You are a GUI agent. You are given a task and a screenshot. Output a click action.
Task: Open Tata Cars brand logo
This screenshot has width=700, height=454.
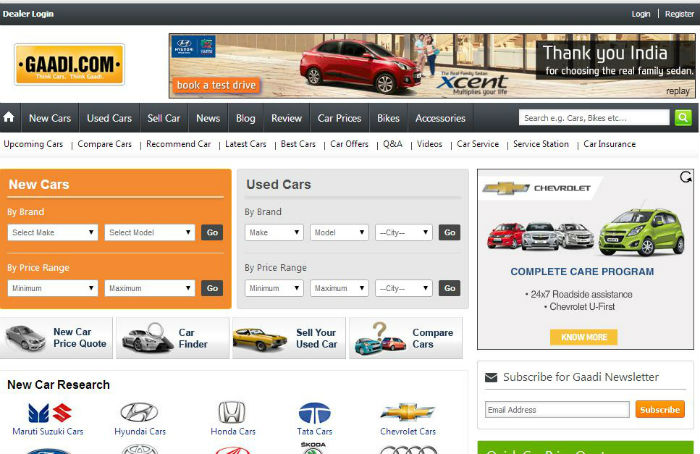click(314, 413)
